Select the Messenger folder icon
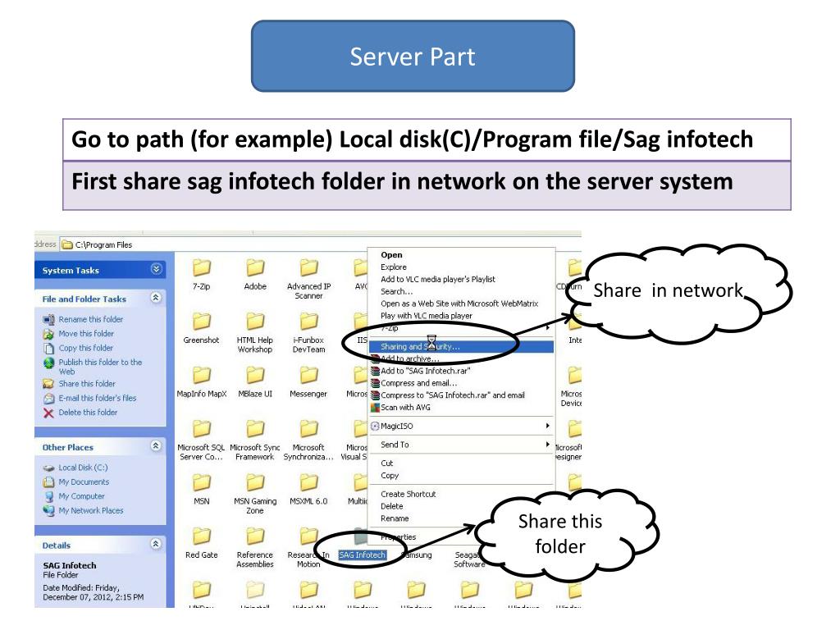The width and height of the screenshot is (840, 630). (x=308, y=374)
